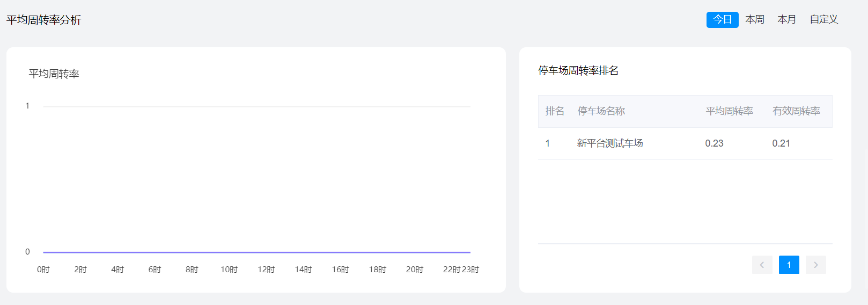The image size is (868, 305).
Task: Click the 有效周转率 column header
Action: click(796, 111)
